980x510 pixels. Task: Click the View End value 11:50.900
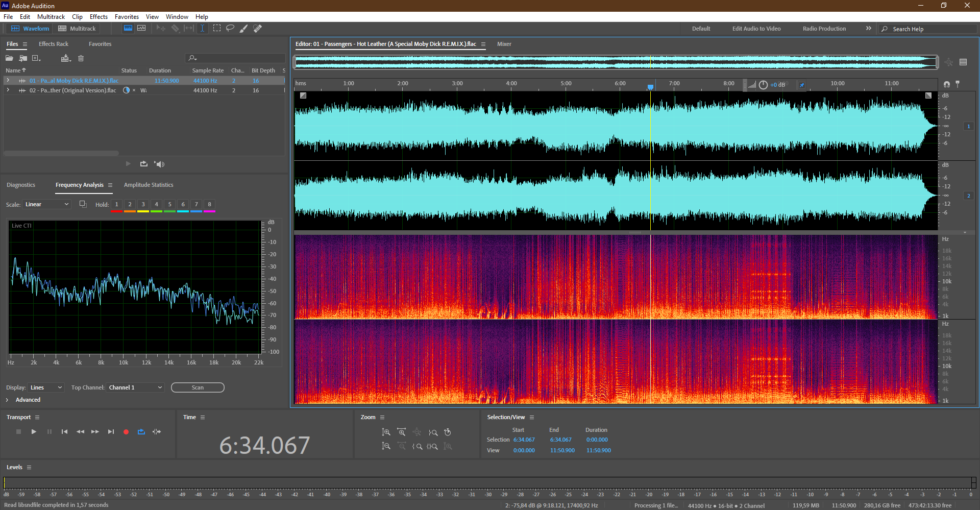tap(562, 450)
